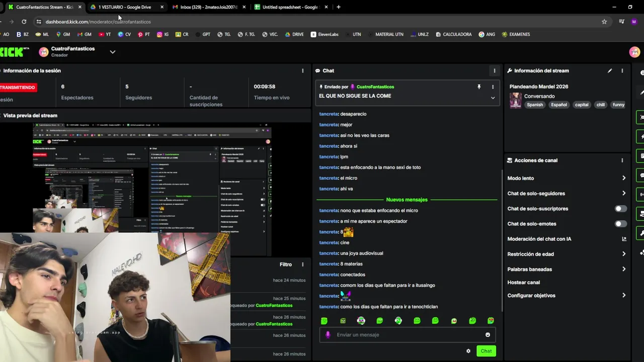Screen dimensions: 644x362
Task: Open MATERIAL UTN bookmark
Action: pyautogui.click(x=385, y=34)
